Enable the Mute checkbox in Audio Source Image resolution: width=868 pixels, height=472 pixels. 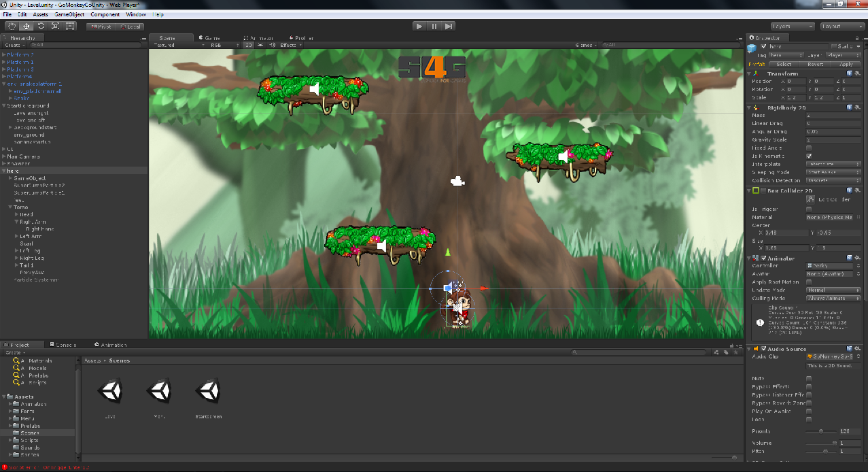click(x=809, y=378)
